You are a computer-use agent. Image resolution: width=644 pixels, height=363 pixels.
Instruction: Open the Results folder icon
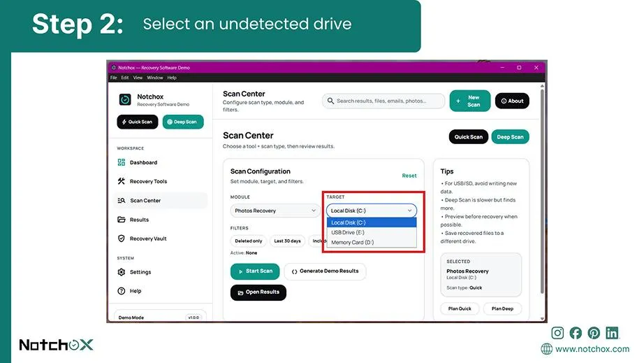click(121, 220)
